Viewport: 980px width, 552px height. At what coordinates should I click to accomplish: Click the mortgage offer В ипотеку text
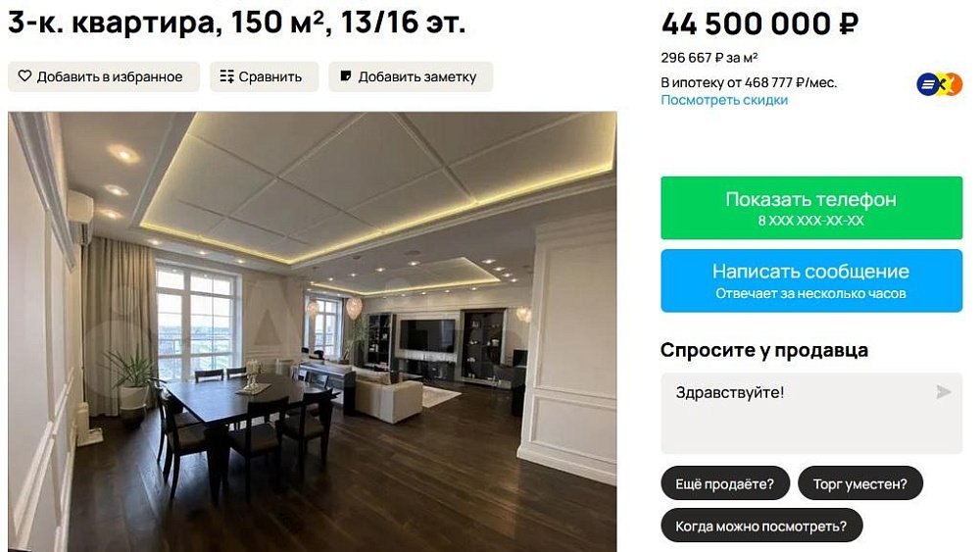point(749,82)
